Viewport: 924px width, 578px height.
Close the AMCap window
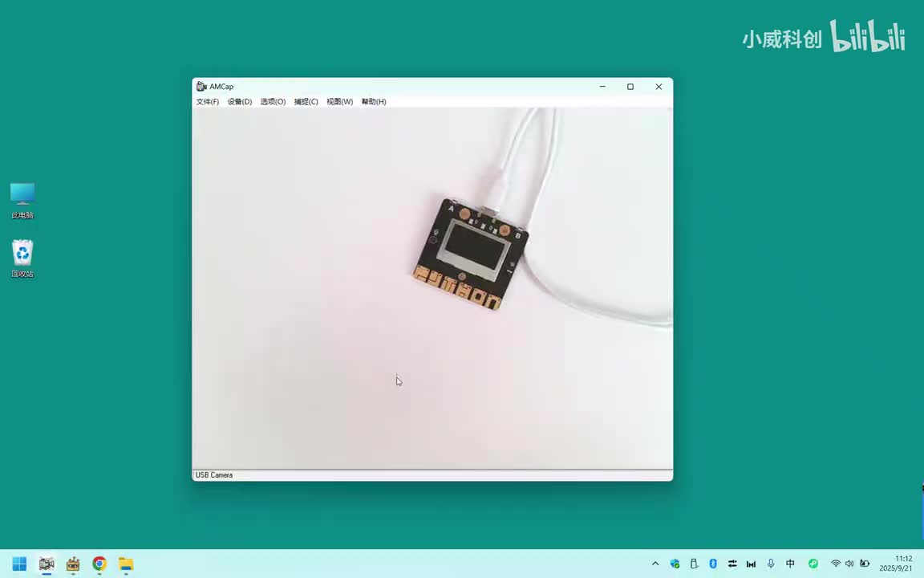659,87
